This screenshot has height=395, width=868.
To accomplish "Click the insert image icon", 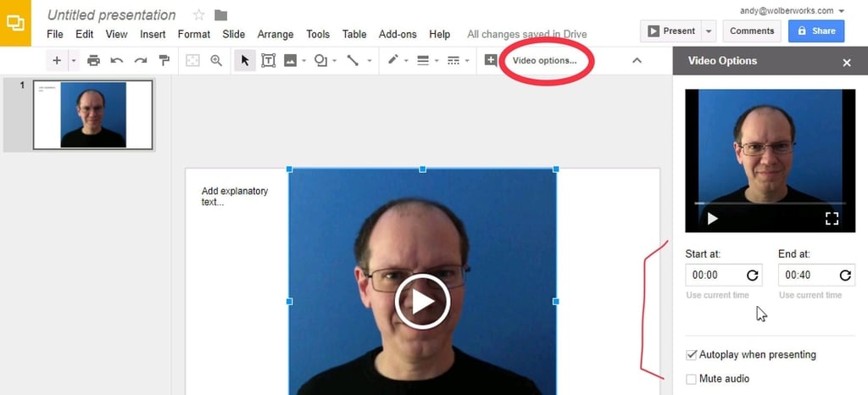I will click(x=290, y=60).
